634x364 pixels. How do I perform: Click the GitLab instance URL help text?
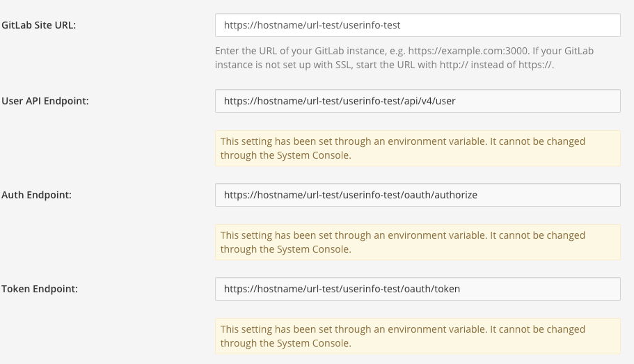coord(404,58)
